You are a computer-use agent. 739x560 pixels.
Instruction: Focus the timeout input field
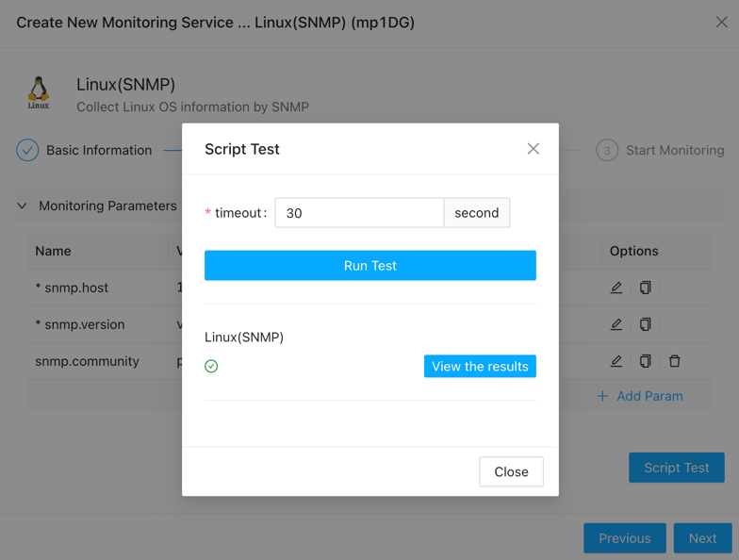(x=358, y=213)
